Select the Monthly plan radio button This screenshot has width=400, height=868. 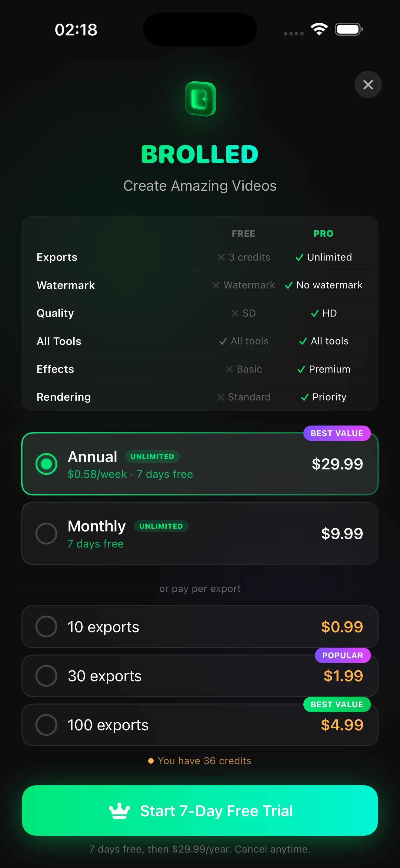coord(46,533)
